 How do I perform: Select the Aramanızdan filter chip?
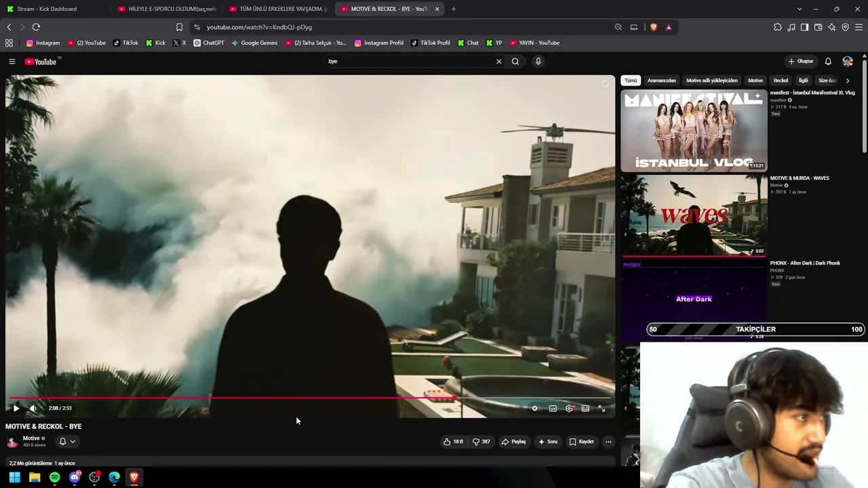click(662, 81)
